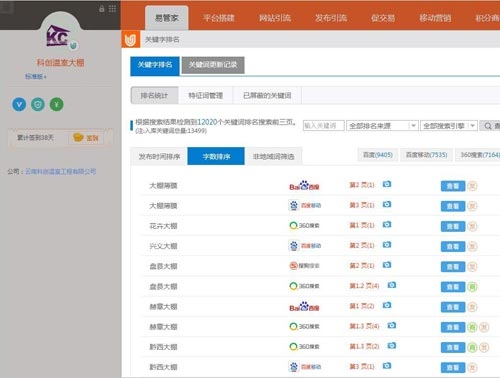The height and width of the screenshot is (378, 500).
Task: Click the blue V badge icon
Action: pyautogui.click(x=19, y=105)
